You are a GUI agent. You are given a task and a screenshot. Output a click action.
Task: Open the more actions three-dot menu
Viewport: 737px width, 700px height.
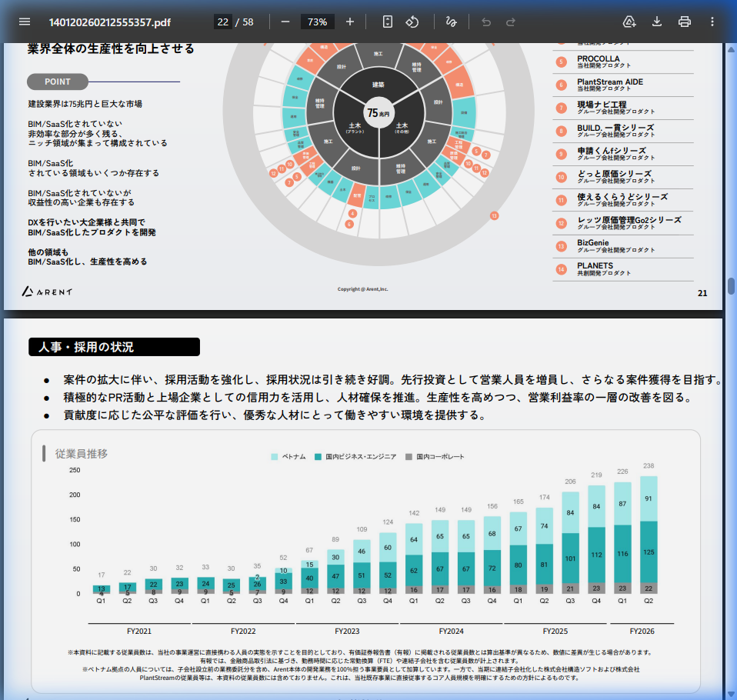(712, 22)
